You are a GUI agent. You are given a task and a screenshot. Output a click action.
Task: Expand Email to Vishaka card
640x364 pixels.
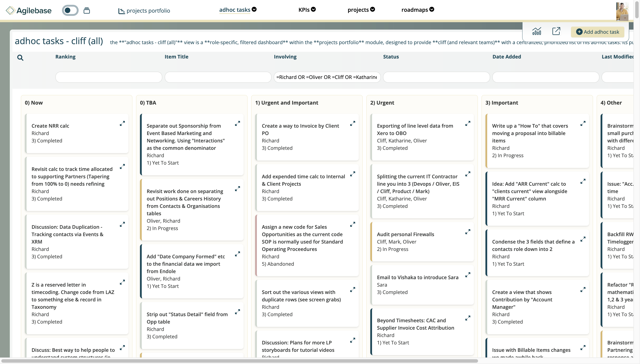pos(467,275)
